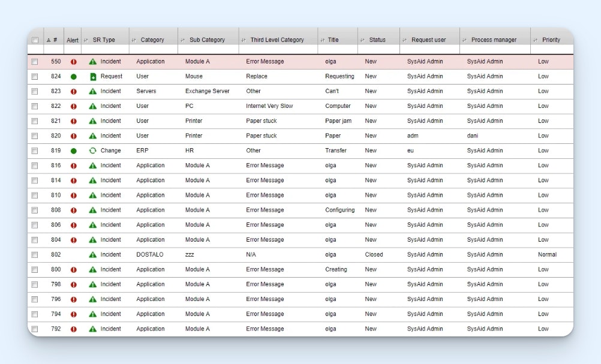Select the checkbox for ticket 802

(x=35, y=255)
